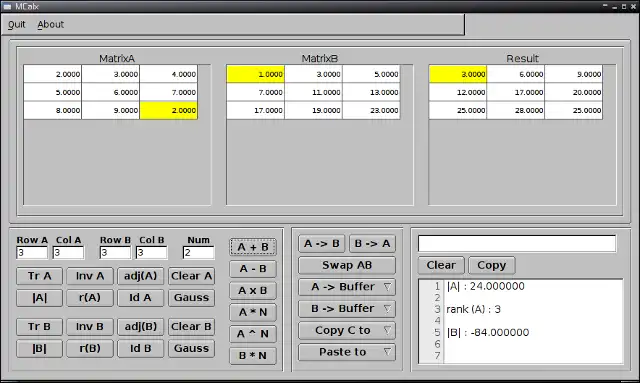Transpose matrix A with Tr A
This screenshot has width=640, height=383.
[x=40, y=276]
